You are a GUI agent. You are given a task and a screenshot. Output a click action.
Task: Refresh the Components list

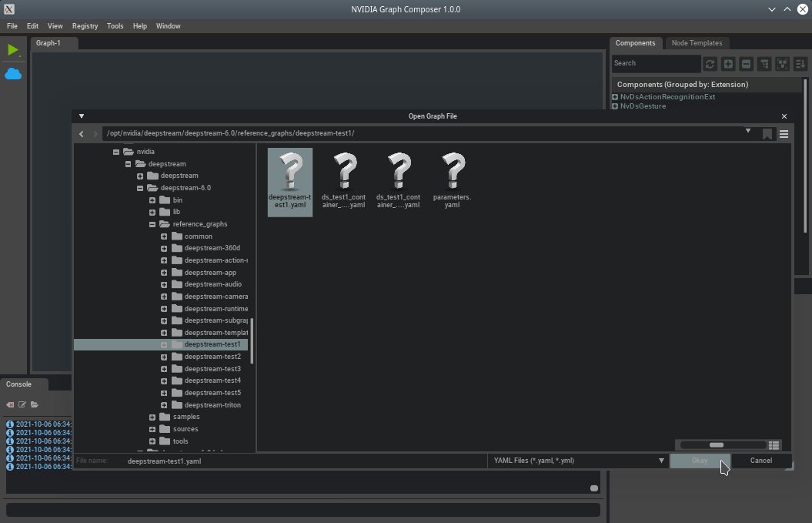pos(710,64)
